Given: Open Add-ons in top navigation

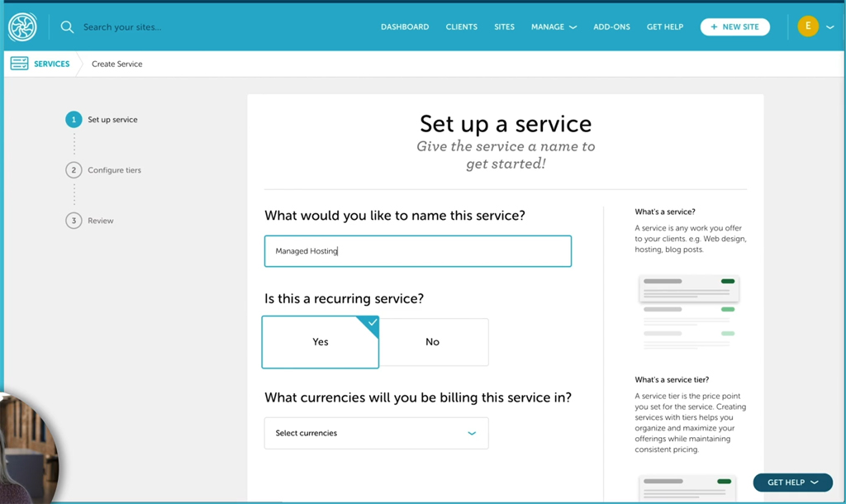Looking at the screenshot, I should [x=611, y=26].
